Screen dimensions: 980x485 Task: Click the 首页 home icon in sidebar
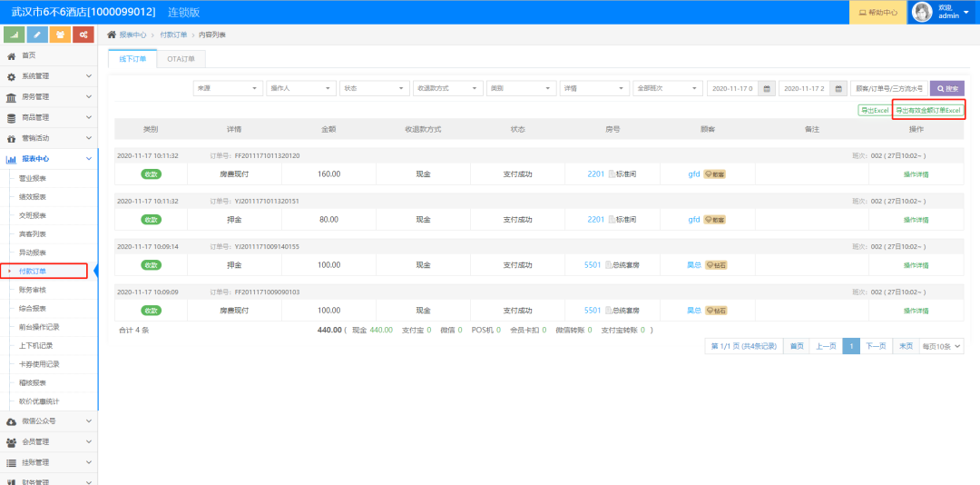point(11,55)
